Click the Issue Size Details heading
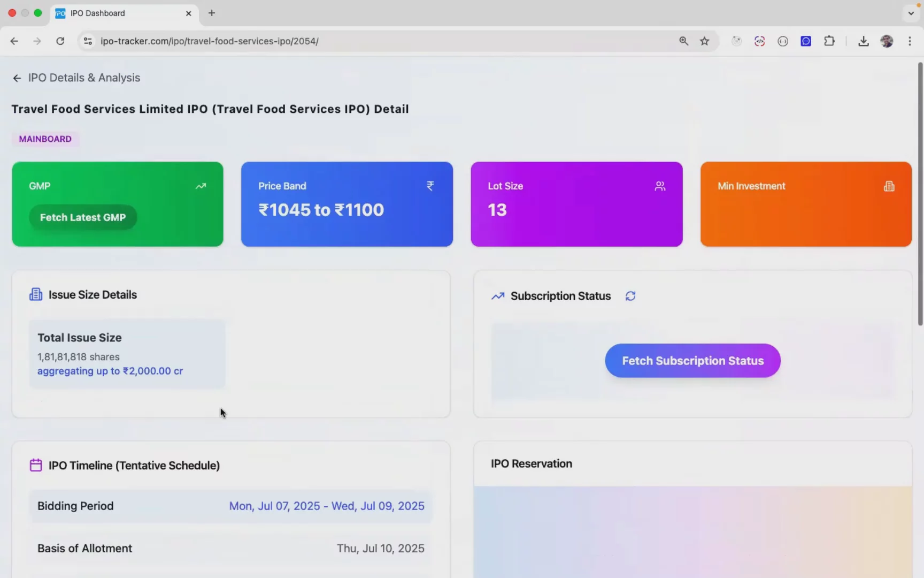The height and width of the screenshot is (578, 924). (x=93, y=294)
